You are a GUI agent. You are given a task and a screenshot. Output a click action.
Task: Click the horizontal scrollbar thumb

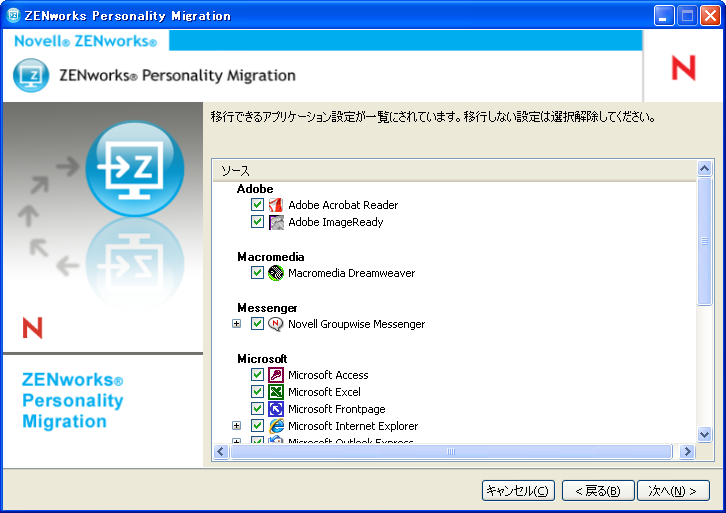451,451
